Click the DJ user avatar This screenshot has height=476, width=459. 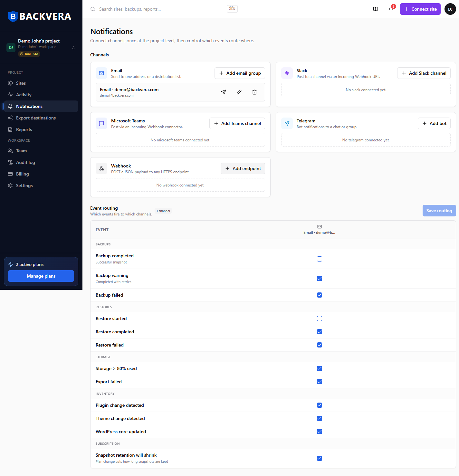click(x=450, y=9)
